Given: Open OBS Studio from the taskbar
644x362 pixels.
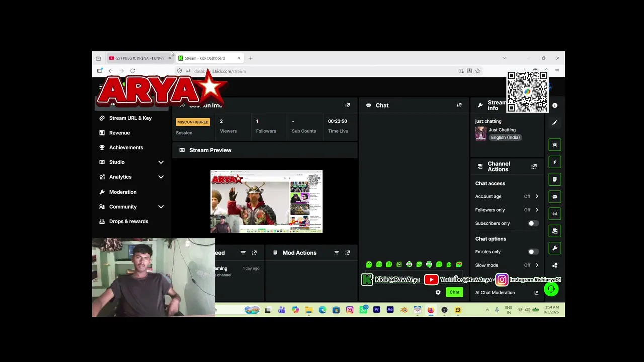Looking at the screenshot, I should [444, 310].
